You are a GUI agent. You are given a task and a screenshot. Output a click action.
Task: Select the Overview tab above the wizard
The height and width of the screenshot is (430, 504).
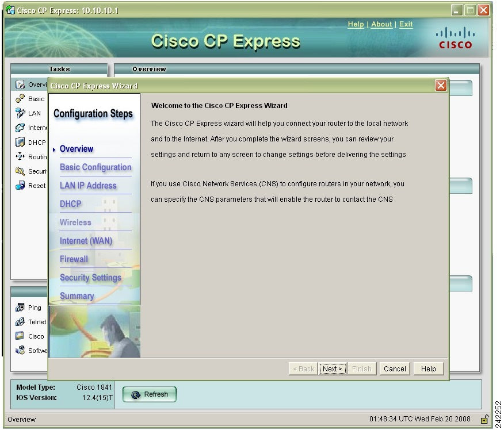click(148, 69)
